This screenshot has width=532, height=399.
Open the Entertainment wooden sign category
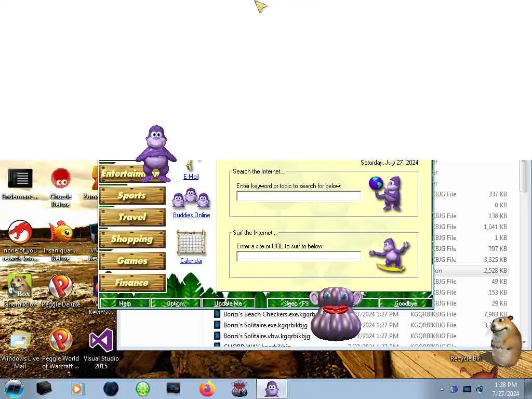(132, 174)
